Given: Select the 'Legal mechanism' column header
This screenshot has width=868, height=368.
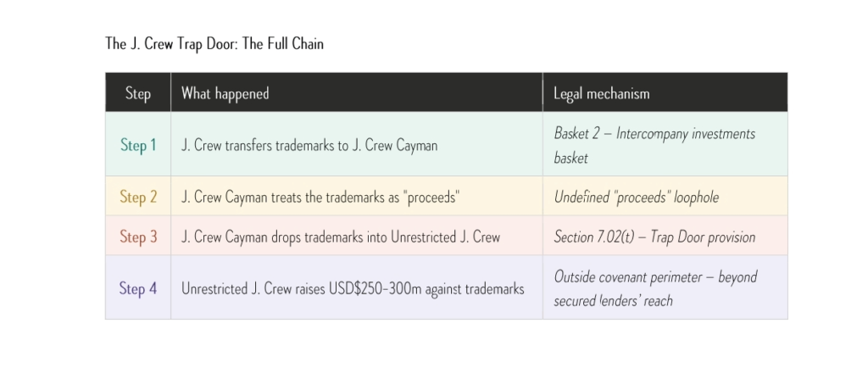Looking at the screenshot, I should pyautogui.click(x=601, y=93).
